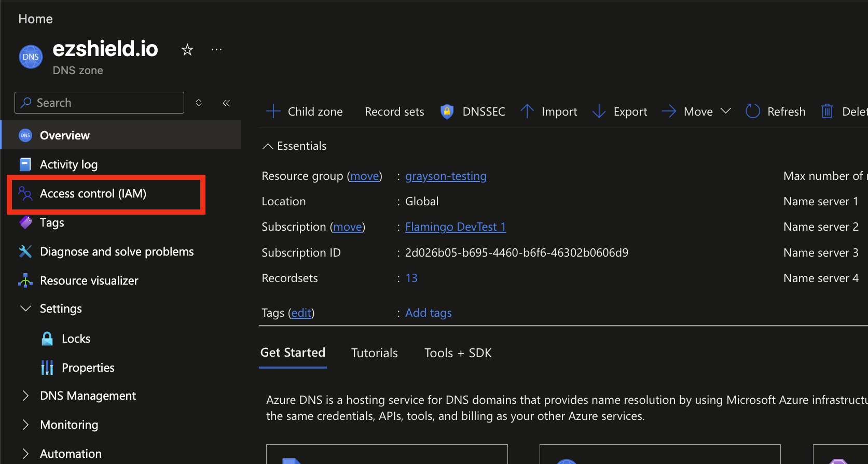
Task: Click the Overview DNS icon
Action: click(x=25, y=135)
